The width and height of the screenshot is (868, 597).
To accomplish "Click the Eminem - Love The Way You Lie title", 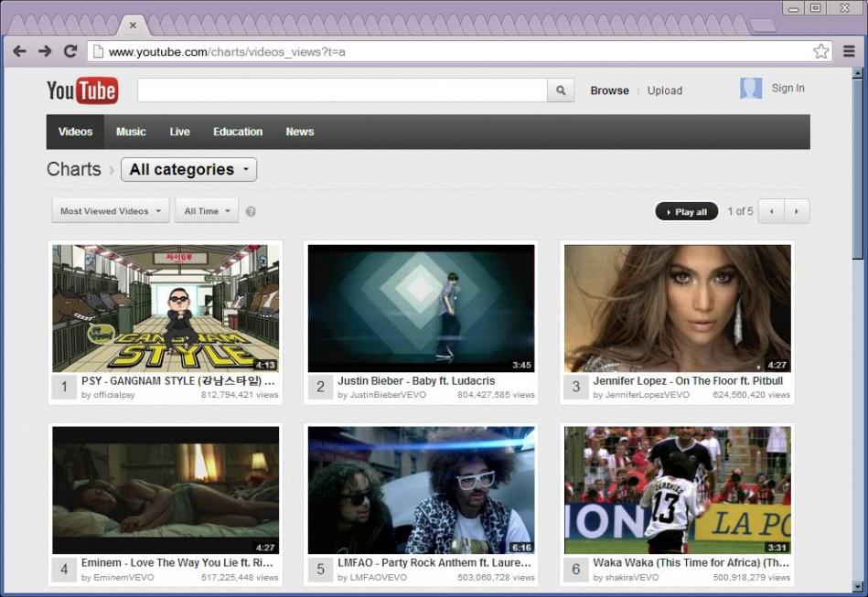I will 177,562.
